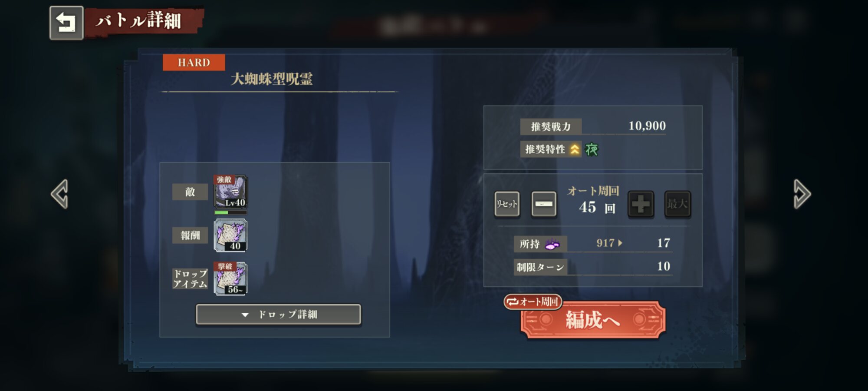The width and height of the screenshot is (868, 391).
Task: Tap the purple stamina currency icon
Action: pos(552,244)
